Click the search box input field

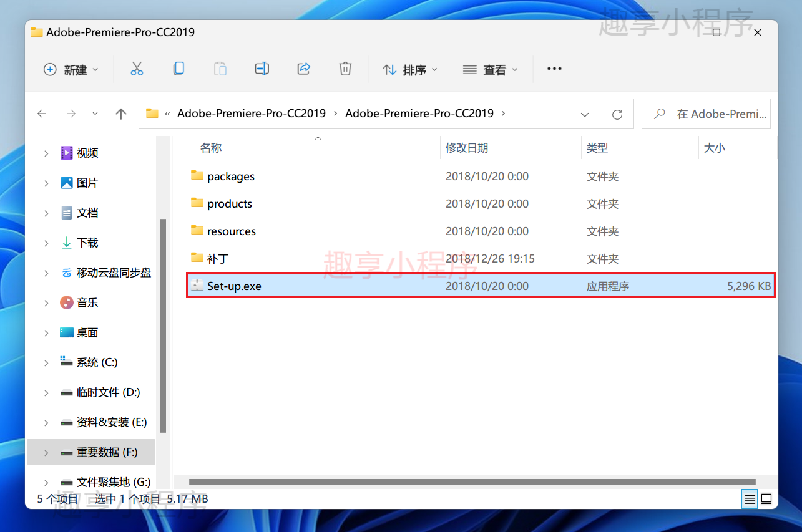tap(706, 114)
